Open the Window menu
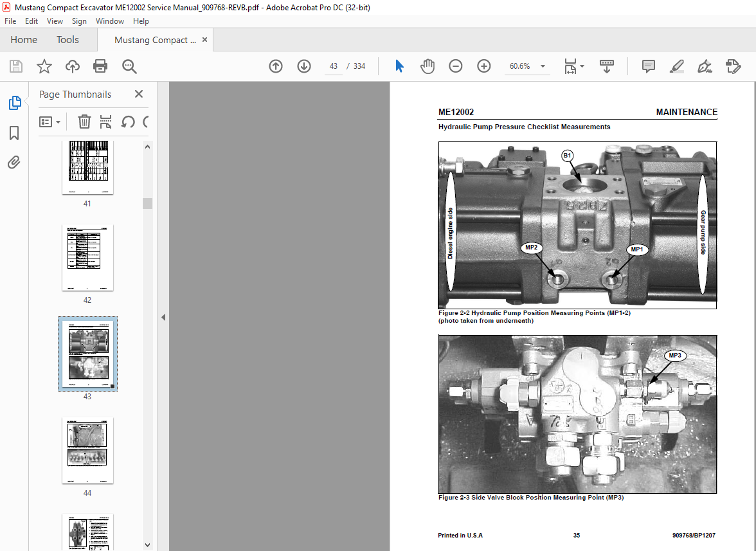The height and width of the screenshot is (551, 756). click(109, 21)
